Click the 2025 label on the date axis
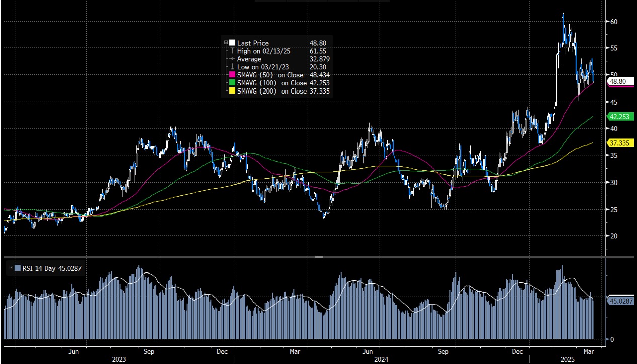 [x=567, y=359]
